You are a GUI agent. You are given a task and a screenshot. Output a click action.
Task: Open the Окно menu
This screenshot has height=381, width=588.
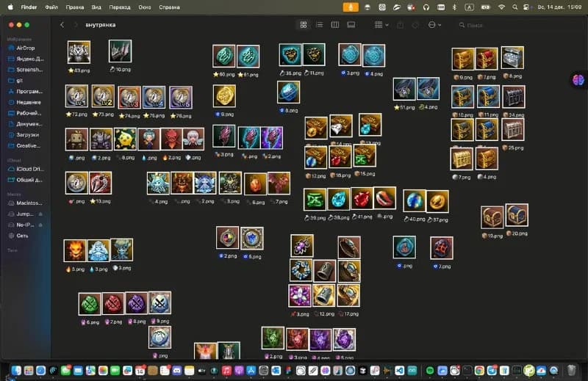144,7
